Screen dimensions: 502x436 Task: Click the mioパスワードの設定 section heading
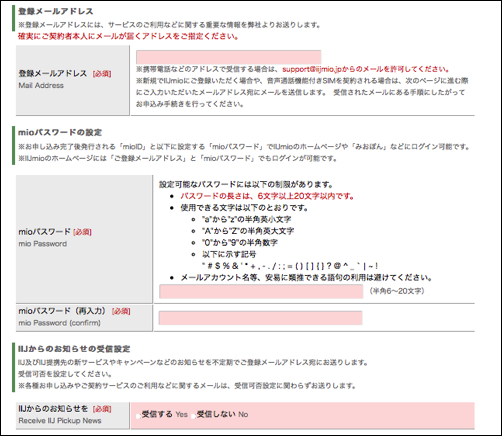tap(60, 132)
